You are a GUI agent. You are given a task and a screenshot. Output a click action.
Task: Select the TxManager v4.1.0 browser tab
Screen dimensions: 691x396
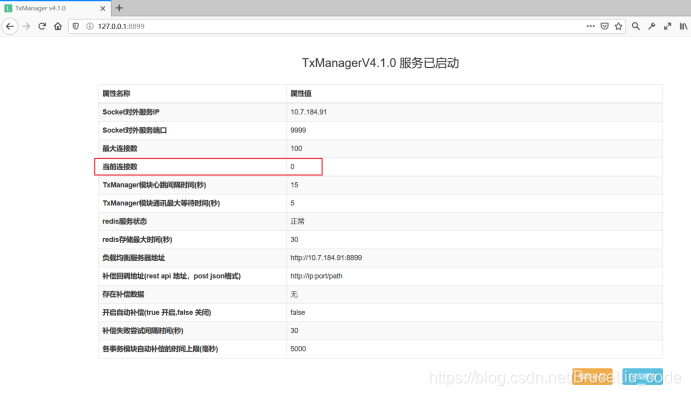click(x=55, y=8)
